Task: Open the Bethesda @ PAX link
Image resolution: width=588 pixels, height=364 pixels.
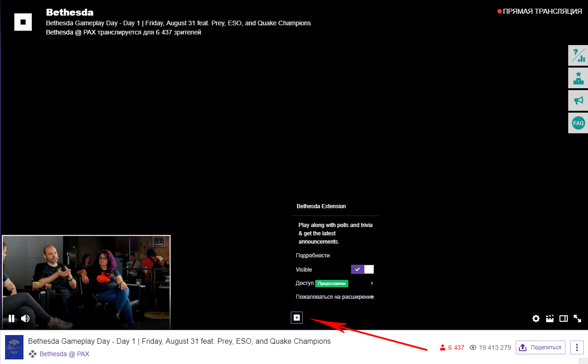Action: tap(64, 354)
